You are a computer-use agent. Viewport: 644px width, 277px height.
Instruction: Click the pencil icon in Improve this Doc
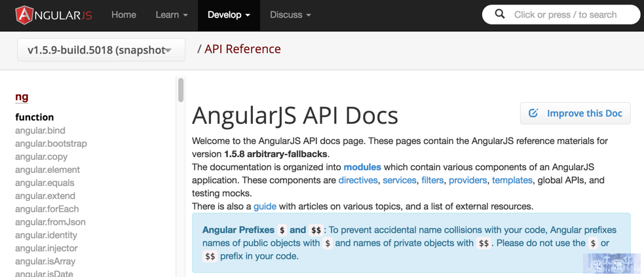(x=533, y=113)
